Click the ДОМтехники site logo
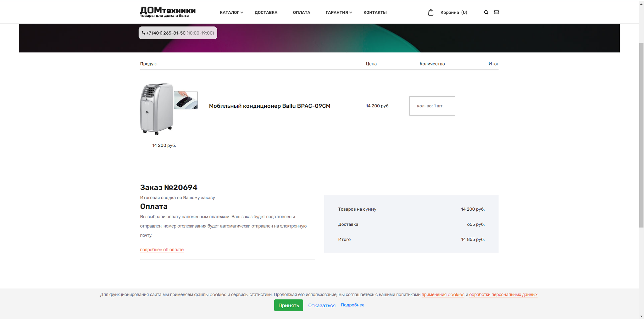 point(168,12)
